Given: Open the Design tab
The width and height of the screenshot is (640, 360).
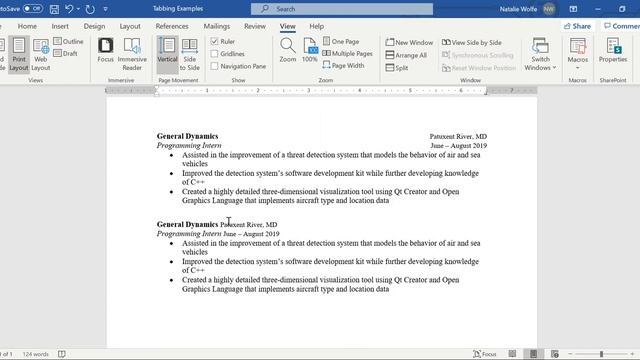Looking at the screenshot, I should (x=94, y=26).
